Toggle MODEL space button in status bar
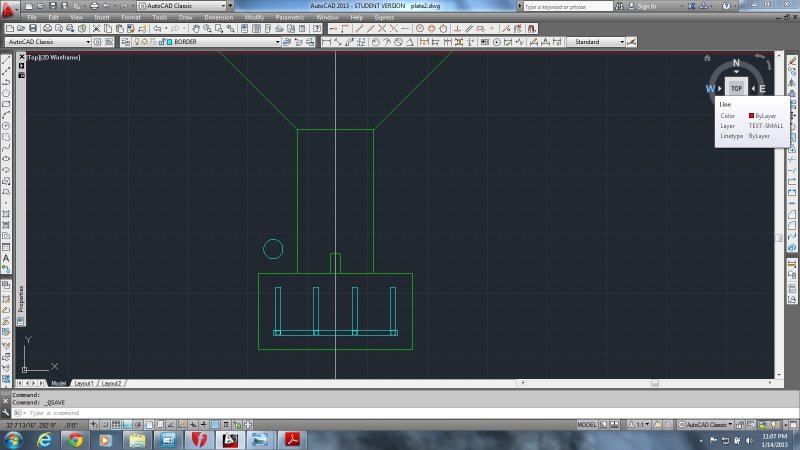 (587, 424)
